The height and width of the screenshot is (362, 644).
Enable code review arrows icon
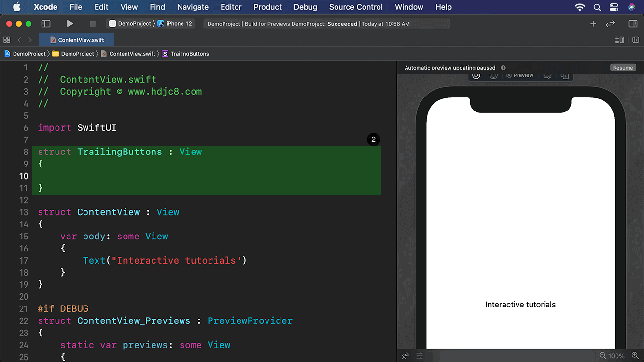(610, 23)
